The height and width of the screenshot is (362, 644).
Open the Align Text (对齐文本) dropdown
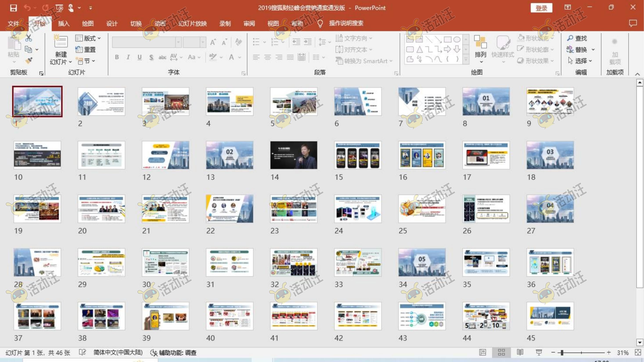[354, 49]
